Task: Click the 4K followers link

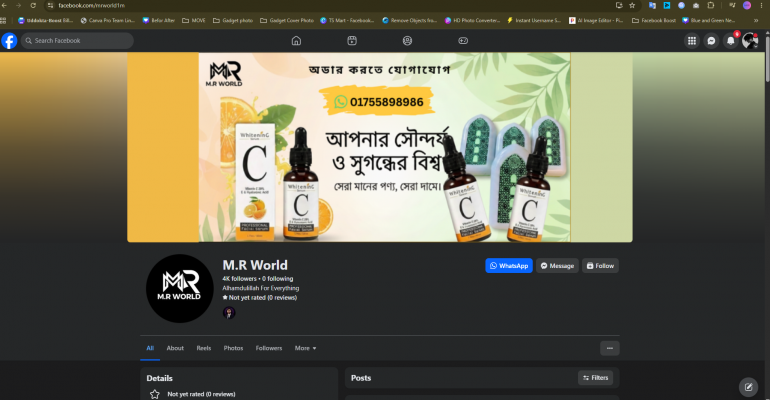Action: [239, 278]
